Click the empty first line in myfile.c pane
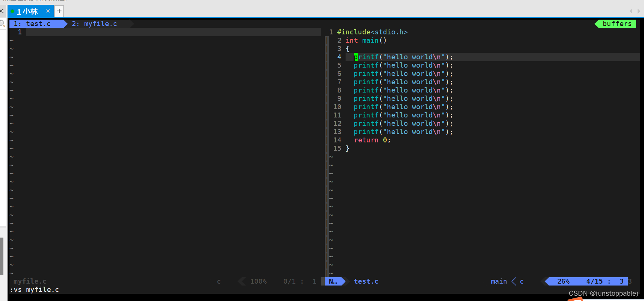Viewport: 644px width, 301px height. point(173,32)
